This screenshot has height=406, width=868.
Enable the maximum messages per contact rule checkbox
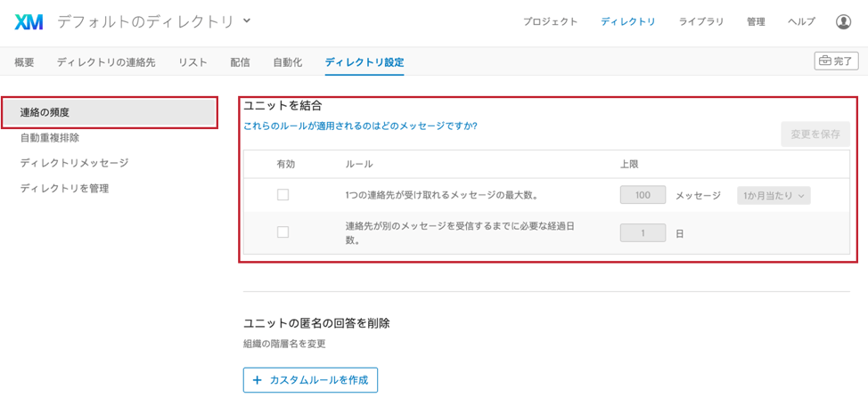283,195
